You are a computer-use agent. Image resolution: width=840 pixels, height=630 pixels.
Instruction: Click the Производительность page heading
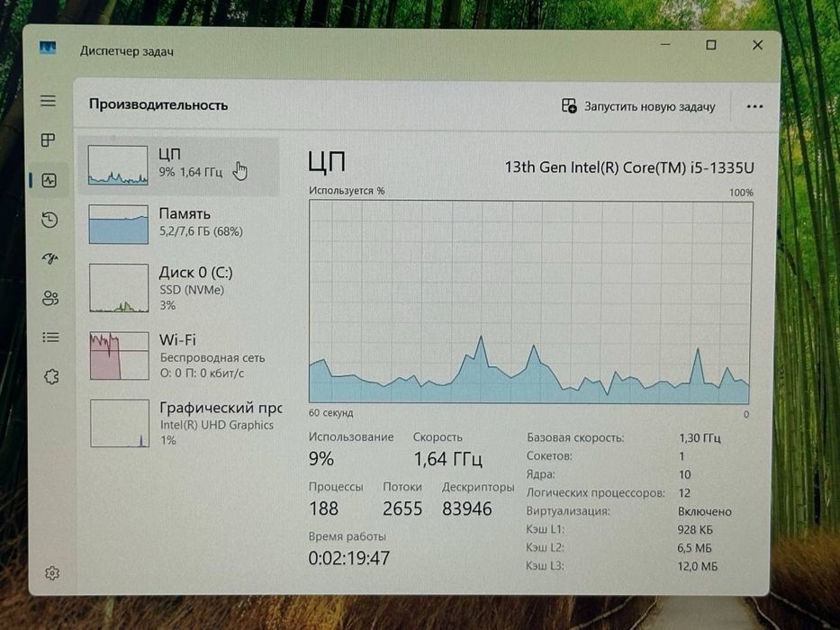pos(158,104)
